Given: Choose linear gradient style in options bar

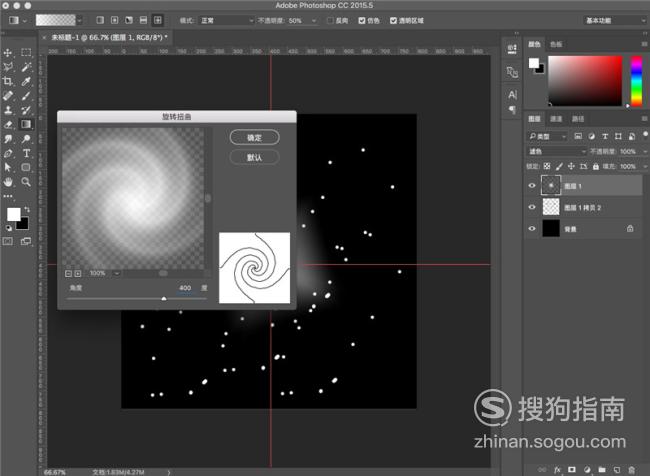Looking at the screenshot, I should coord(100,20).
